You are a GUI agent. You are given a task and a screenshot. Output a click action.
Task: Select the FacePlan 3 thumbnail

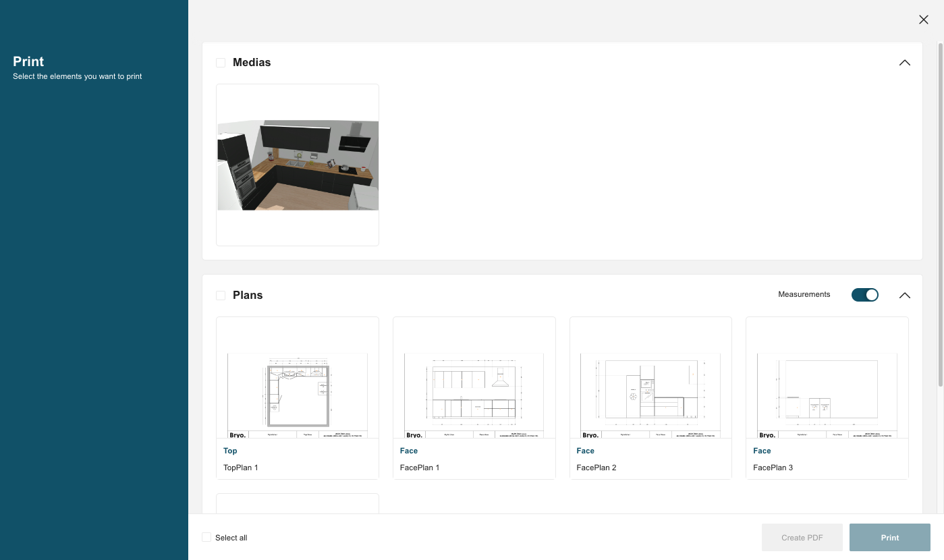tap(827, 395)
